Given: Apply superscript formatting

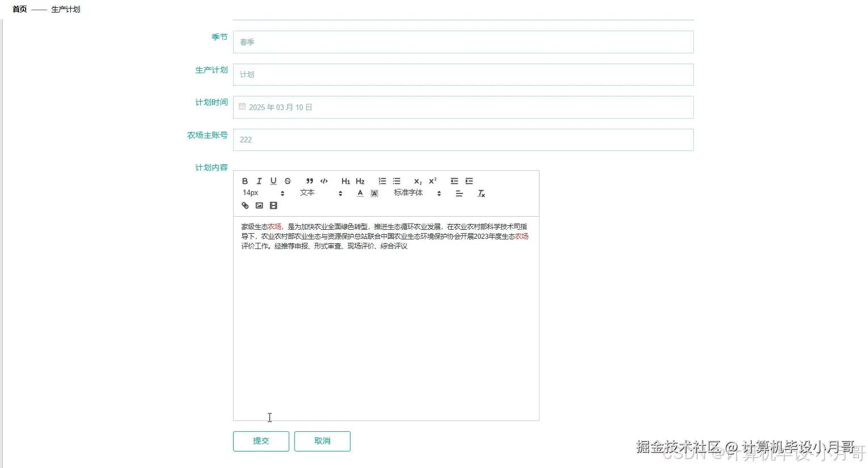Looking at the screenshot, I should pyautogui.click(x=432, y=180).
